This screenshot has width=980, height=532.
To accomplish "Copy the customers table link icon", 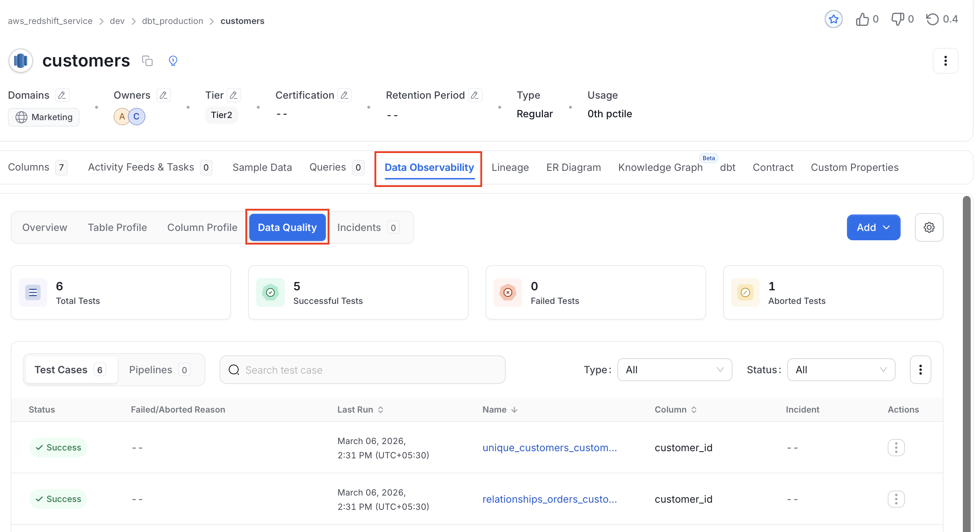I will click(x=147, y=60).
